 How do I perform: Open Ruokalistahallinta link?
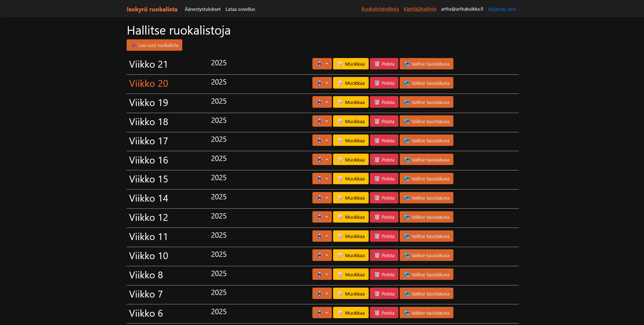(380, 9)
